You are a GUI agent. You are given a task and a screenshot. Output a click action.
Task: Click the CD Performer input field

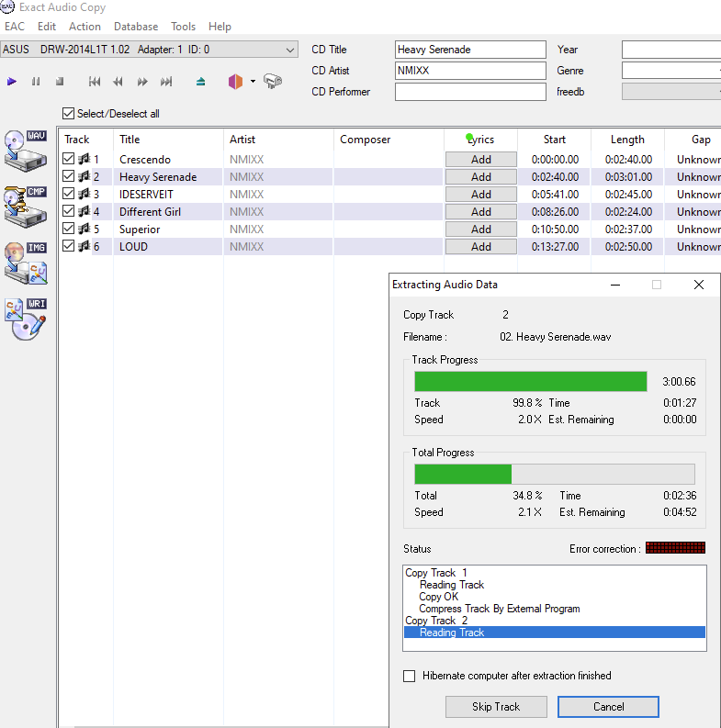470,92
